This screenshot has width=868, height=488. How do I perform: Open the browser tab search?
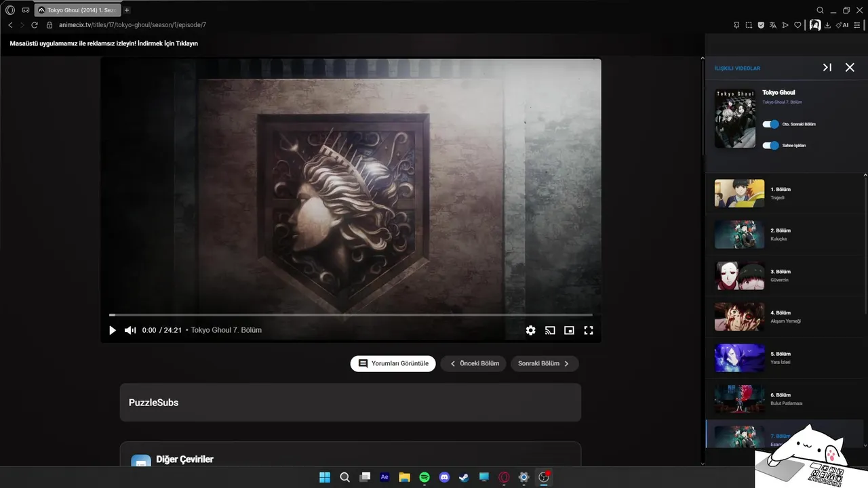click(x=820, y=10)
